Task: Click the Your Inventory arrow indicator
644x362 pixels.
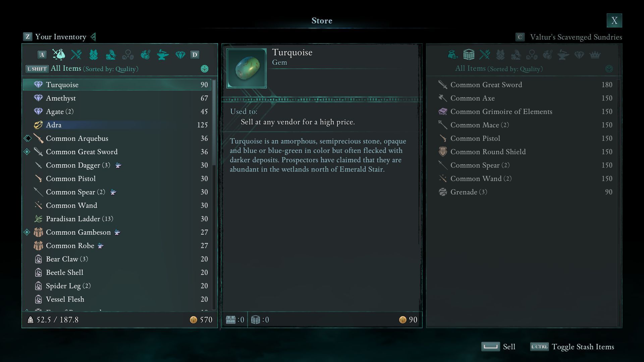Action: (x=93, y=37)
